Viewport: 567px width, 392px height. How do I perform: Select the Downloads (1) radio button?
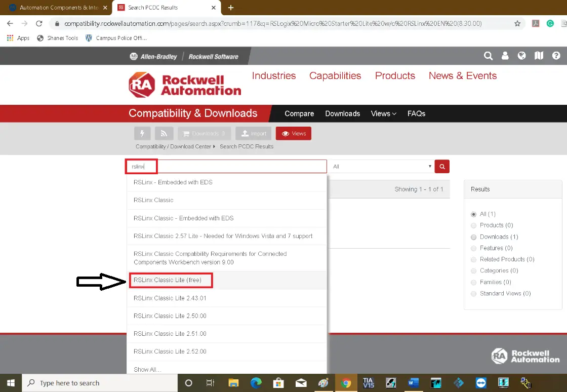coord(473,237)
